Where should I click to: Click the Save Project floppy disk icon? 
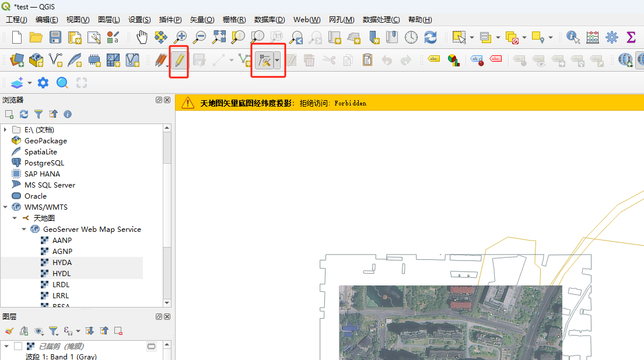coord(55,37)
